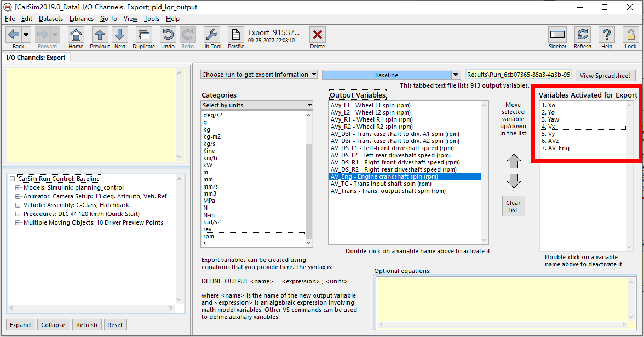Click the yellow notes field at top left
The width and height of the screenshot is (644, 337).
pyautogui.click(x=91, y=115)
